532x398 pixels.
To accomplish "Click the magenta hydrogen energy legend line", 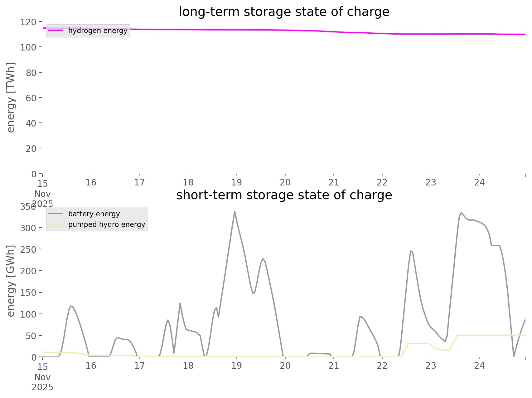I will click(x=56, y=31).
